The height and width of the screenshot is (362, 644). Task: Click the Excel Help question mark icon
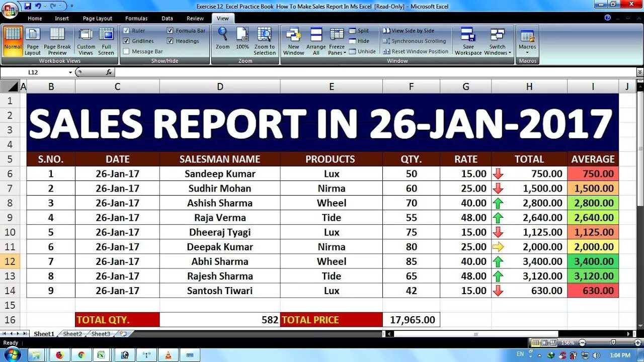(x=608, y=18)
